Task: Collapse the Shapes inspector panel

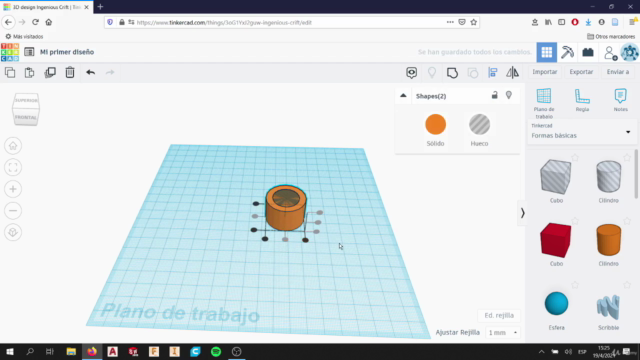Action: click(403, 96)
